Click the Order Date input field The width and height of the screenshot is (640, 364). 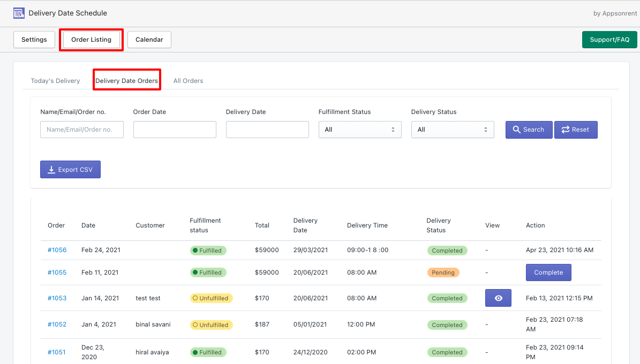pyautogui.click(x=175, y=130)
